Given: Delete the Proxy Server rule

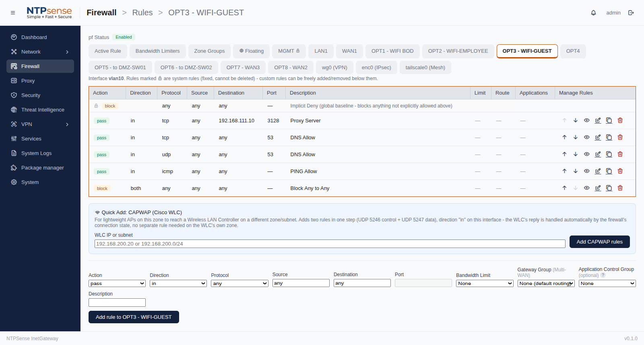Looking at the screenshot, I should pos(620,120).
